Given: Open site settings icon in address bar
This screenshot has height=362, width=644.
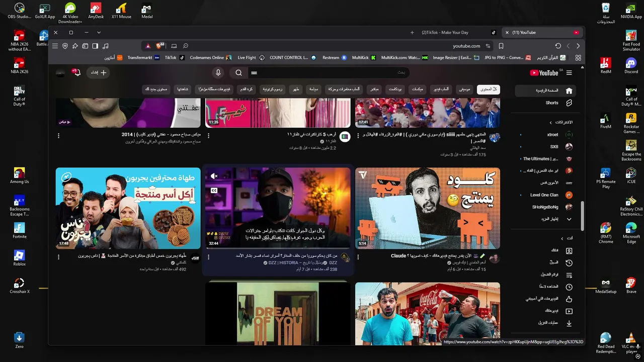Looking at the screenshot, I should pos(488,46).
